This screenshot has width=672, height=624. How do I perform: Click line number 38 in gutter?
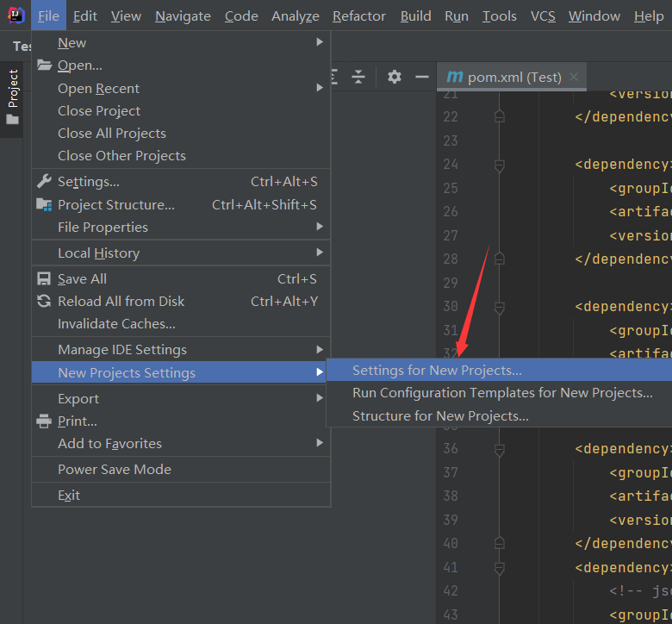(x=451, y=496)
